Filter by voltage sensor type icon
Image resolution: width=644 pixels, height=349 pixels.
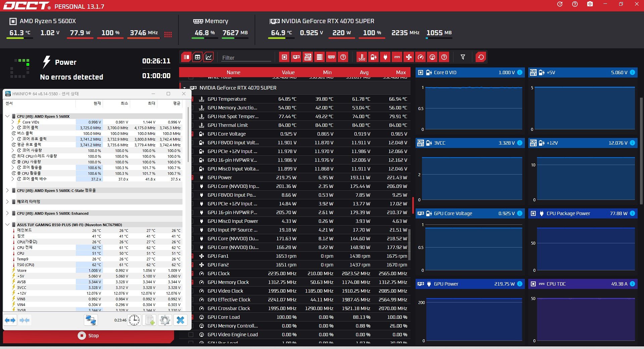373,57
